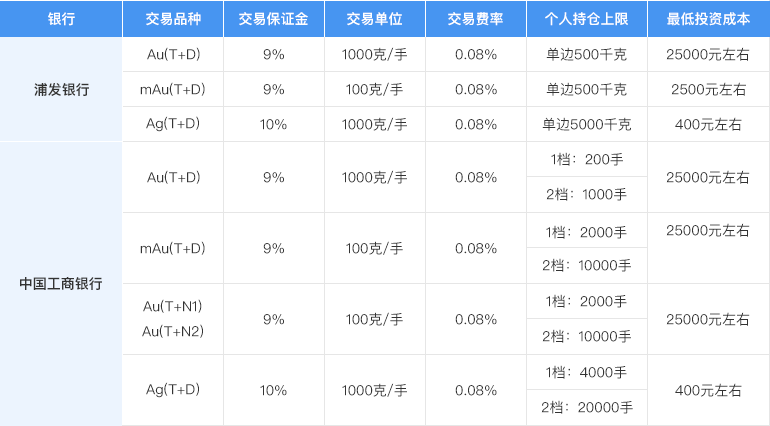
Task: Select 浦发银行 400元左右 cost cell
Action: 709,124
